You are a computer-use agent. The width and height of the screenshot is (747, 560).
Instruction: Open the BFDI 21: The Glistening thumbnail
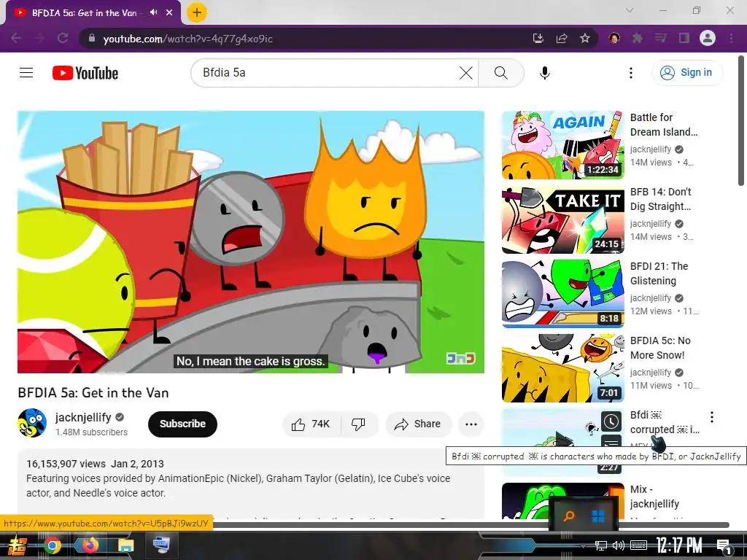coord(563,294)
